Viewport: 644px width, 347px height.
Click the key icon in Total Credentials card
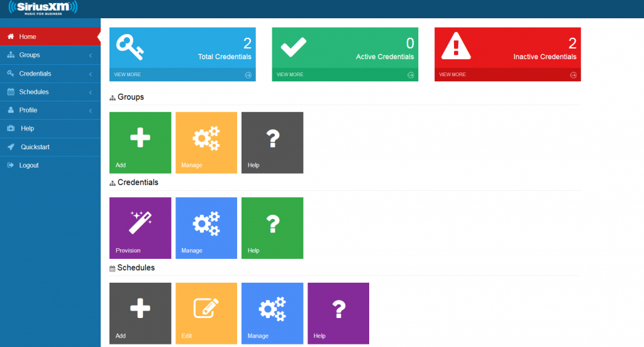[130, 47]
